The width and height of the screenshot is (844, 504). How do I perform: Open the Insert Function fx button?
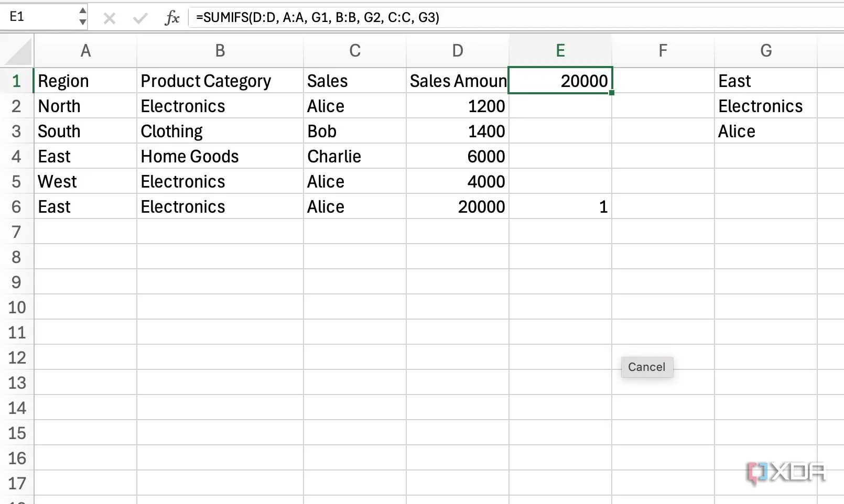pos(171,18)
